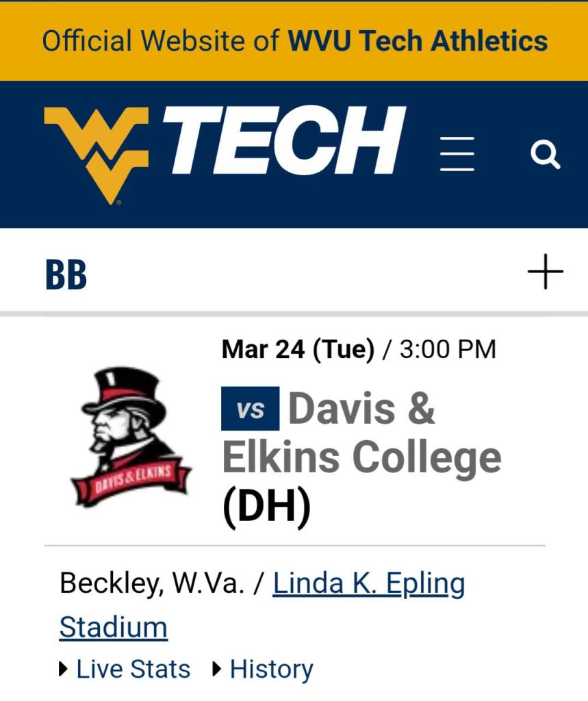
Task: Click the Beckley, W.Va. location text
Action: [x=151, y=584]
